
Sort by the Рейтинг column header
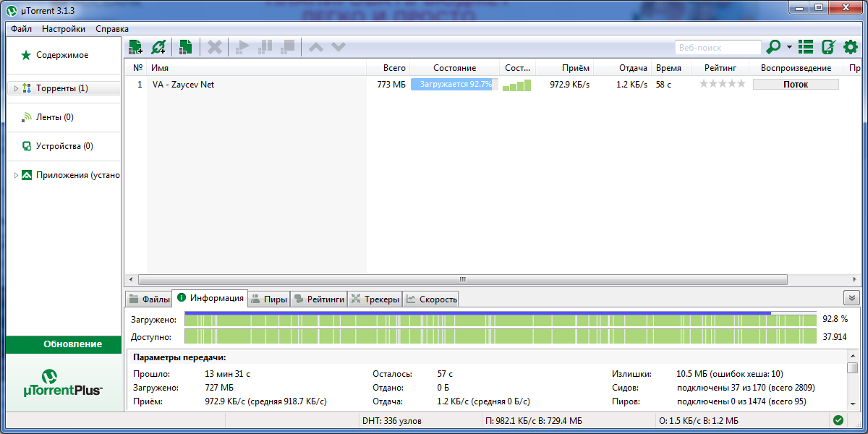tap(720, 68)
